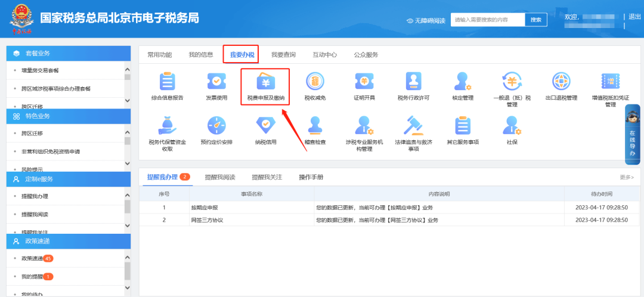This screenshot has height=297, width=644.
Task: Click the 特色业务 header icon
Action: [17, 116]
